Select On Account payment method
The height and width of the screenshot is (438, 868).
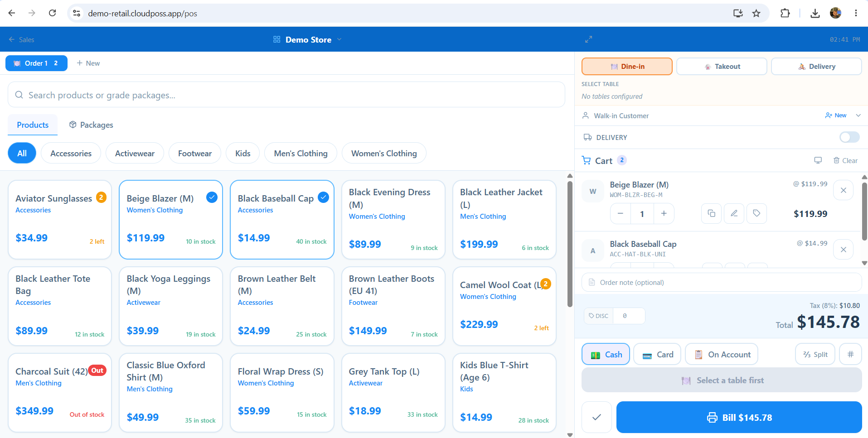pos(722,354)
